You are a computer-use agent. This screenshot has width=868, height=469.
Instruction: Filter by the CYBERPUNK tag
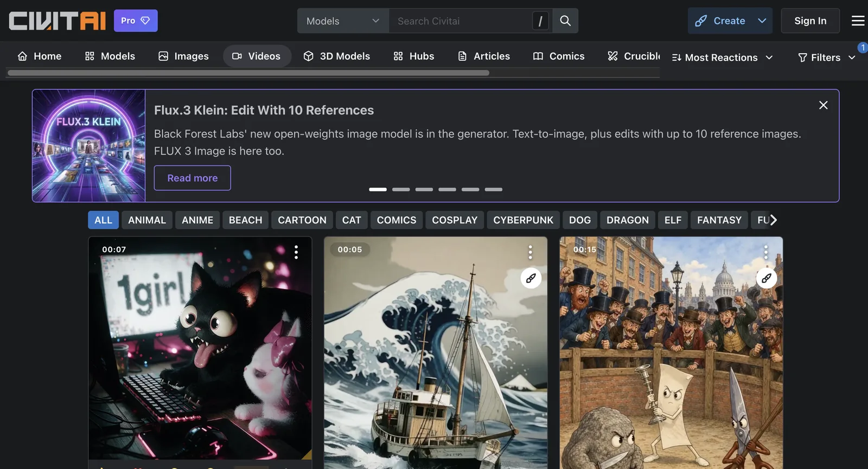524,220
